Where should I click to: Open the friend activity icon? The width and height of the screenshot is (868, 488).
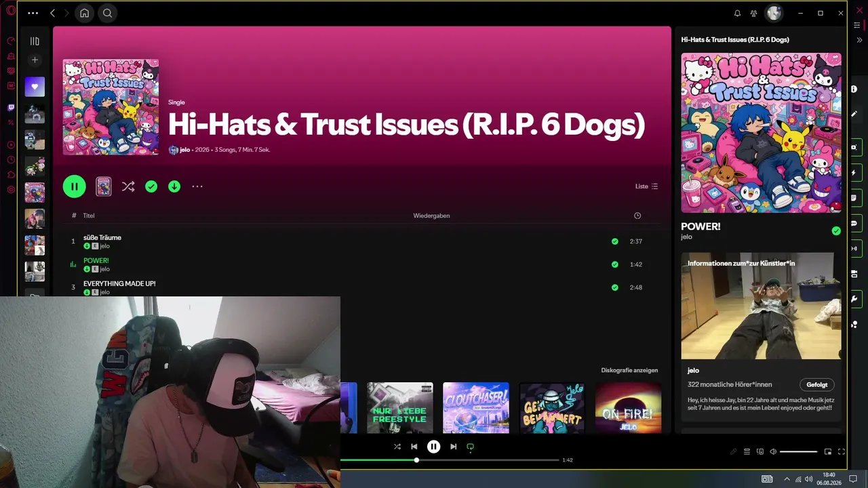(x=753, y=13)
